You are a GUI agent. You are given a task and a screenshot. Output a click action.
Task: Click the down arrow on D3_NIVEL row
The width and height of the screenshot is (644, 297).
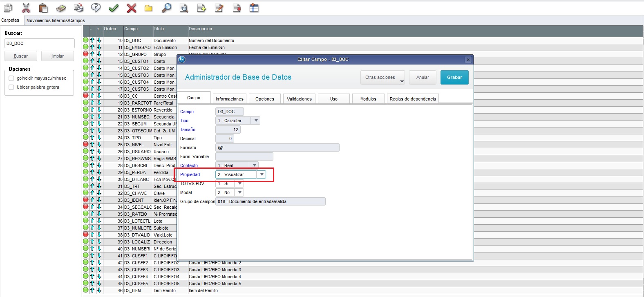(99, 144)
